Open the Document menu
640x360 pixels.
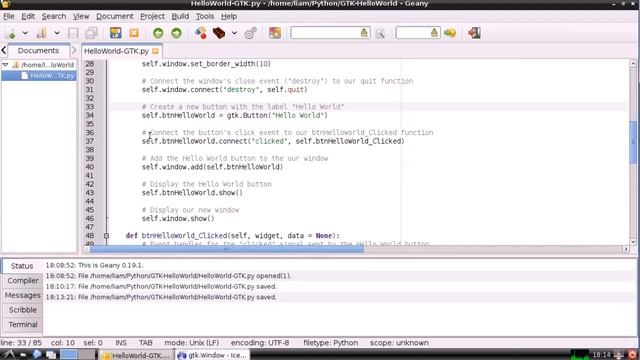click(x=115, y=16)
